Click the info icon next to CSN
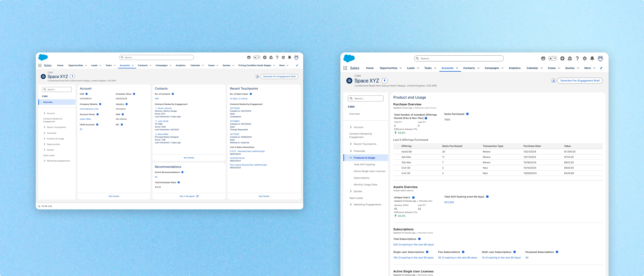 pyautogui.click(x=86, y=94)
